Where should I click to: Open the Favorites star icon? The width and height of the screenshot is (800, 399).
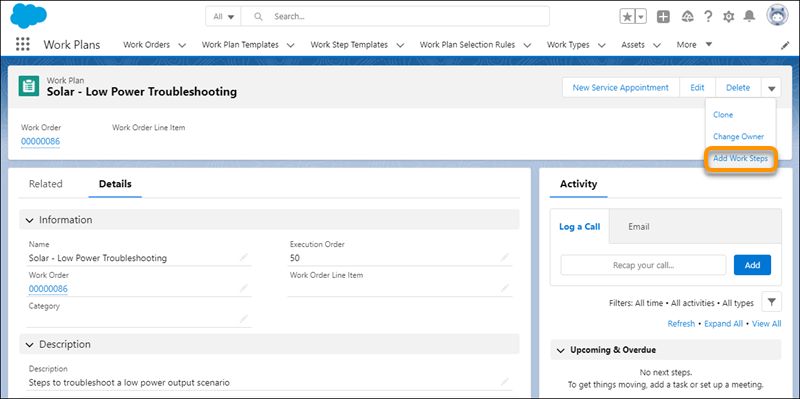pos(627,16)
